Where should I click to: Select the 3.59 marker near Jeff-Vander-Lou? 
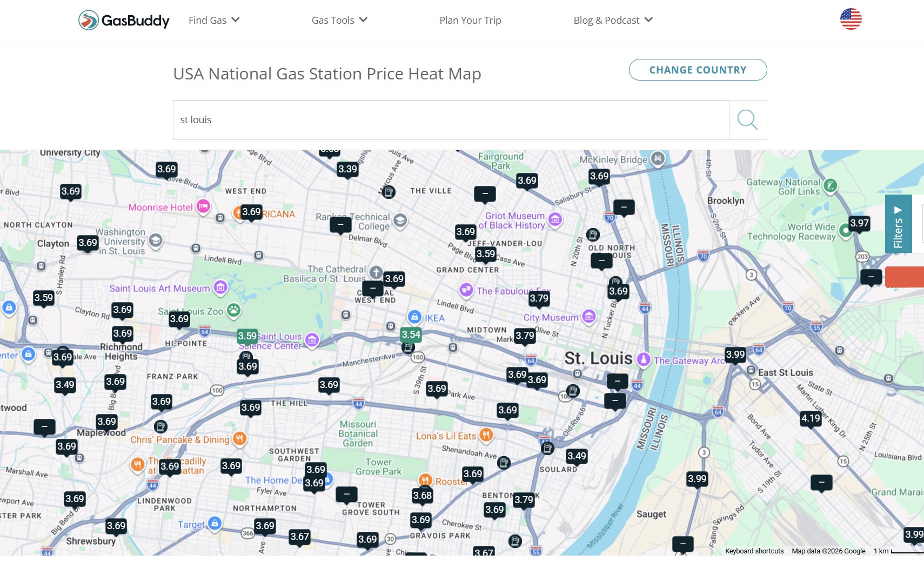coord(486,255)
